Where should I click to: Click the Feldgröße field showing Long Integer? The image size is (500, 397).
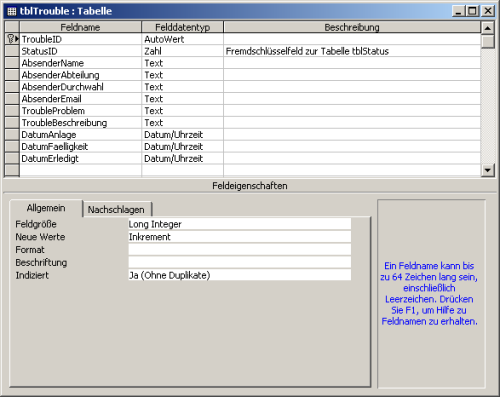pos(240,224)
